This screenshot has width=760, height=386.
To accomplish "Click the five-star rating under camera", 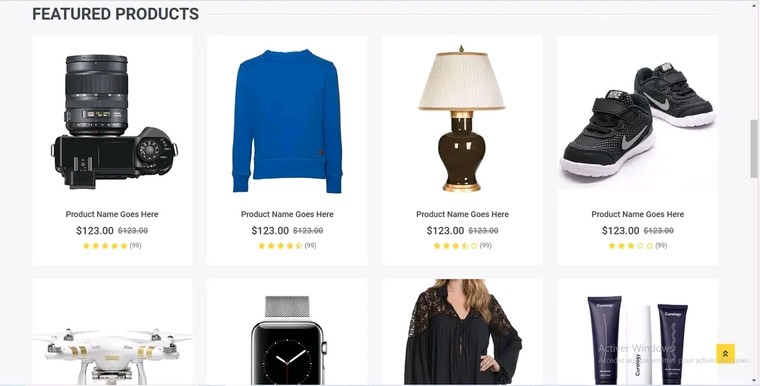I will [x=105, y=246].
